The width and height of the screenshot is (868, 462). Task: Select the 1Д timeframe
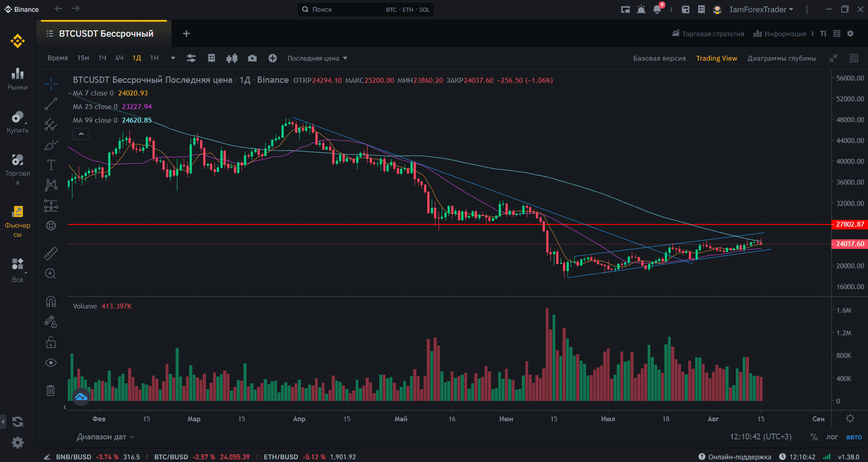(x=137, y=58)
